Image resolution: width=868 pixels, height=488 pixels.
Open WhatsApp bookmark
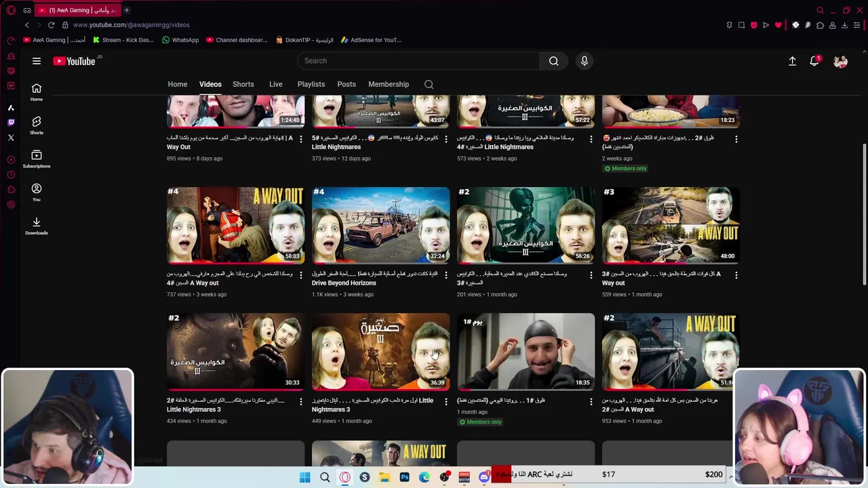click(x=180, y=40)
